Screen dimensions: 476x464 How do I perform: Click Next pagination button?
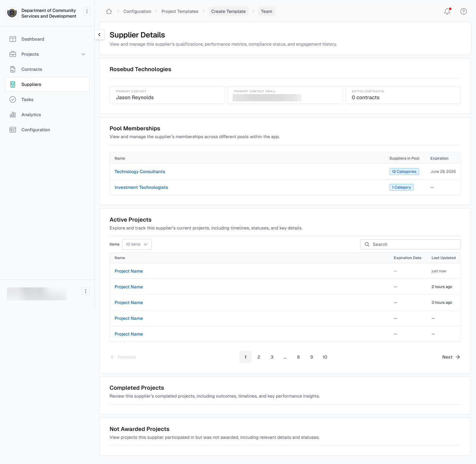pos(451,357)
